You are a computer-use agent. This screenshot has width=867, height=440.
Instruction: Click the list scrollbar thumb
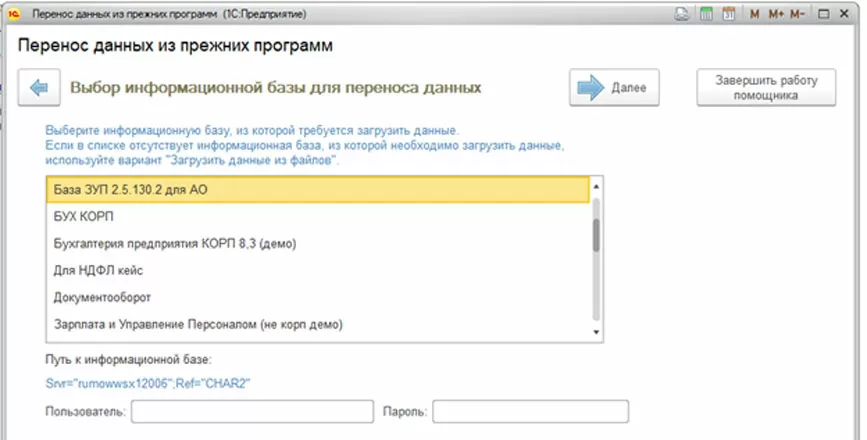[x=596, y=235]
